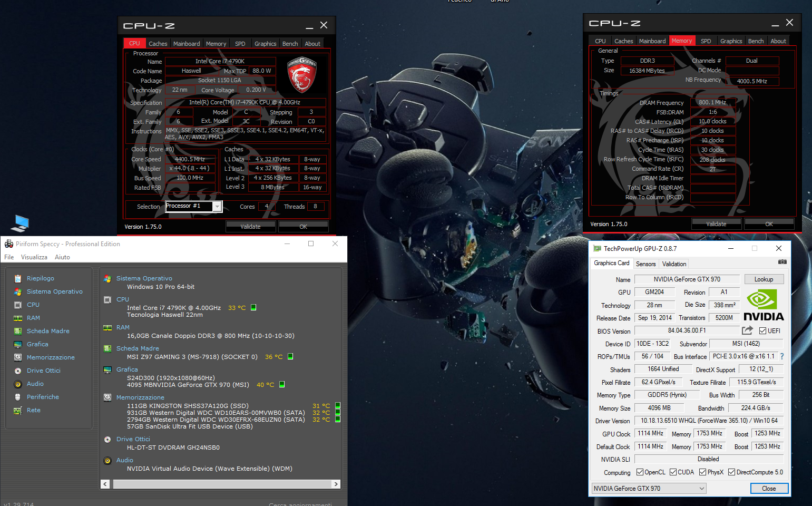812x506 pixels.
Task: Click Validate in the right CPU-Z window
Action: tap(716, 224)
